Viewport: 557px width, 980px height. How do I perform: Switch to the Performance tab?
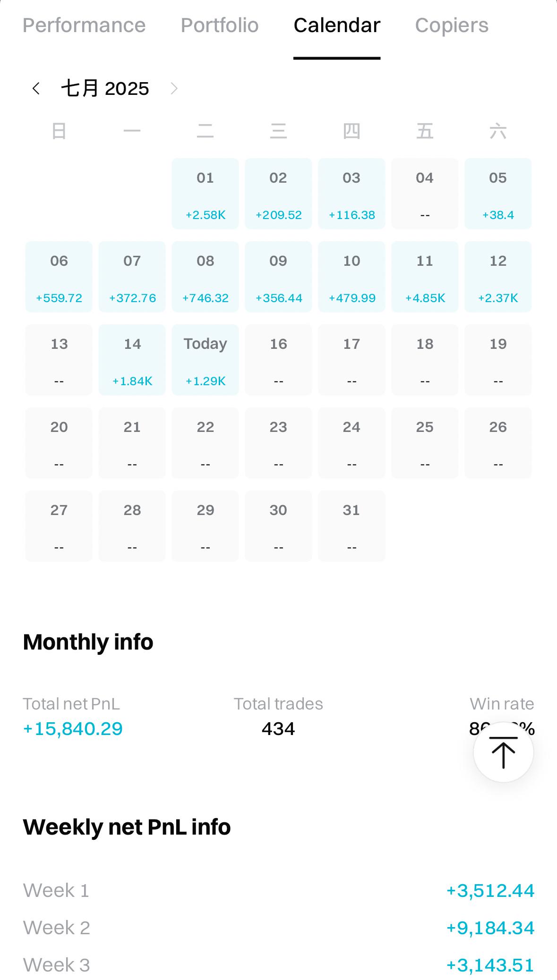point(84,25)
